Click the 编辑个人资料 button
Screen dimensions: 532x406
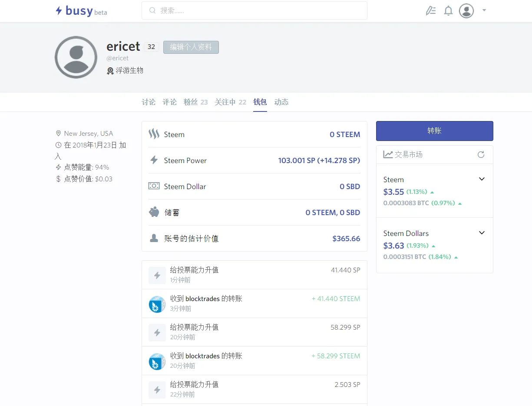click(191, 47)
